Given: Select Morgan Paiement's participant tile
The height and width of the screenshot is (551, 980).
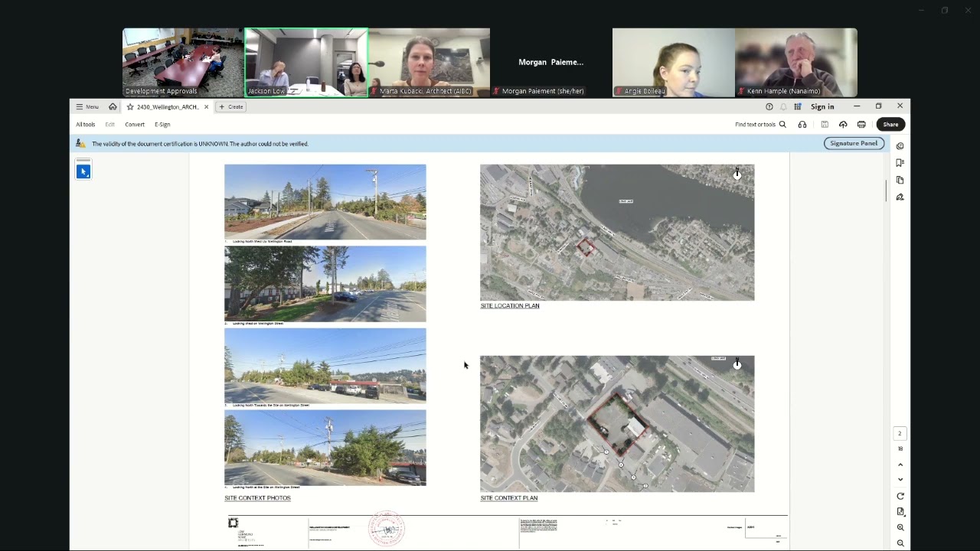Looking at the screenshot, I should 551,63.
